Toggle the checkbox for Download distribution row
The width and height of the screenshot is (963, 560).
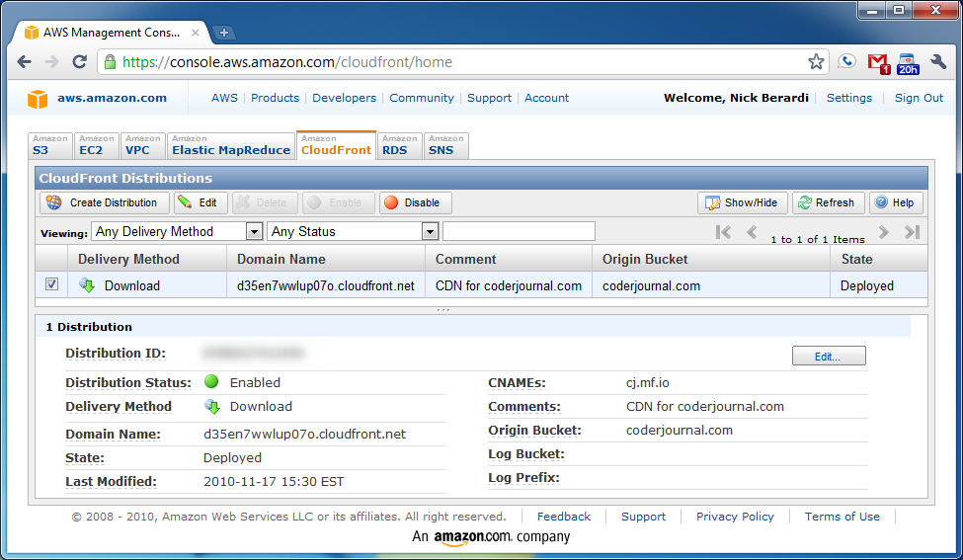point(52,285)
